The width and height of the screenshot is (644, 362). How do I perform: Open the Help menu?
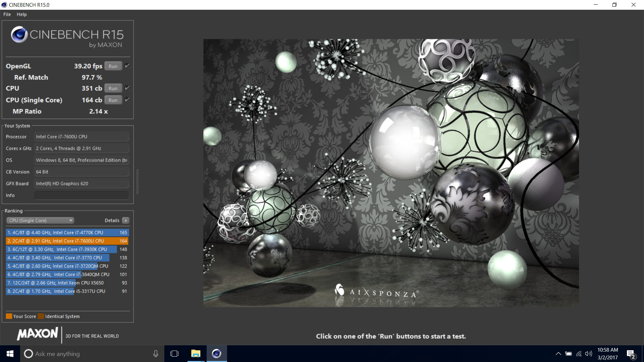[x=21, y=14]
